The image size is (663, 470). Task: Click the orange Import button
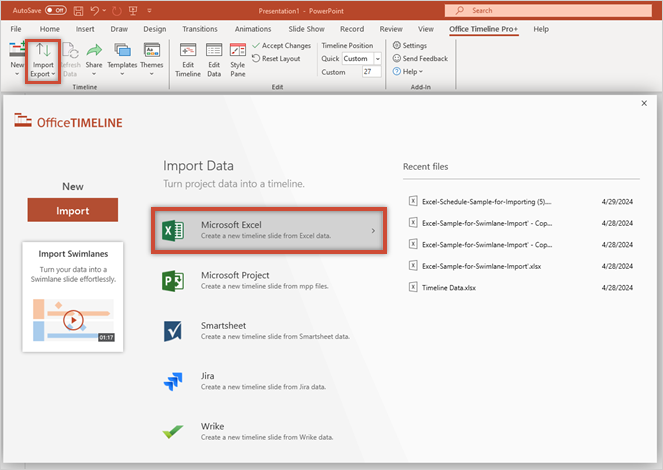(x=72, y=211)
